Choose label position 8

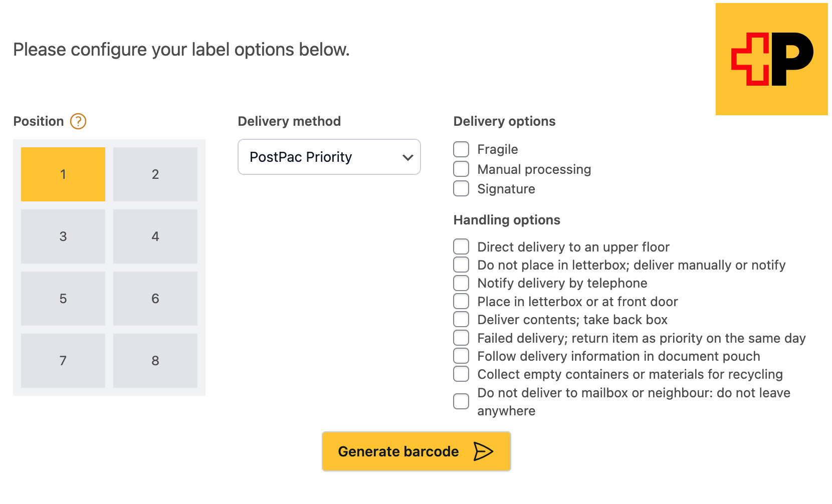tap(155, 361)
